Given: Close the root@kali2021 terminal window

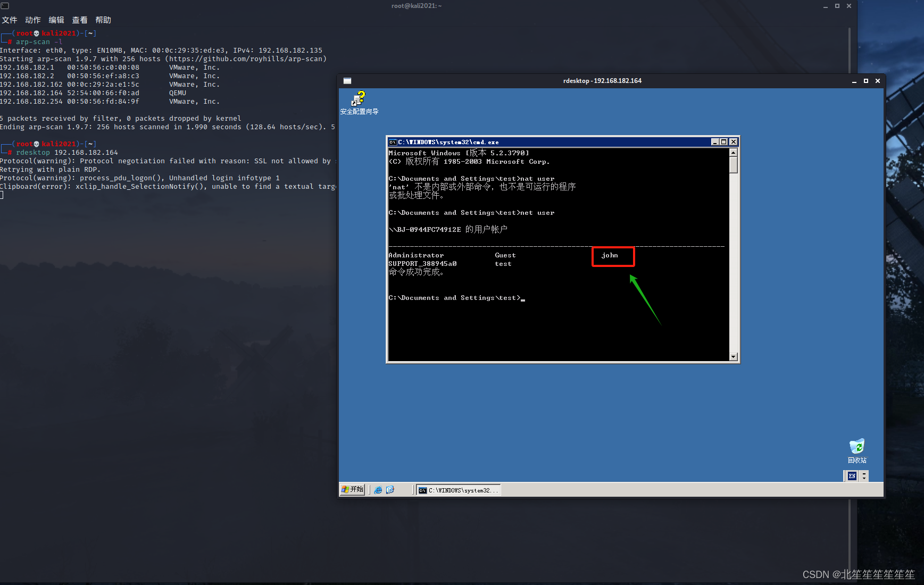Looking at the screenshot, I should click(849, 6).
